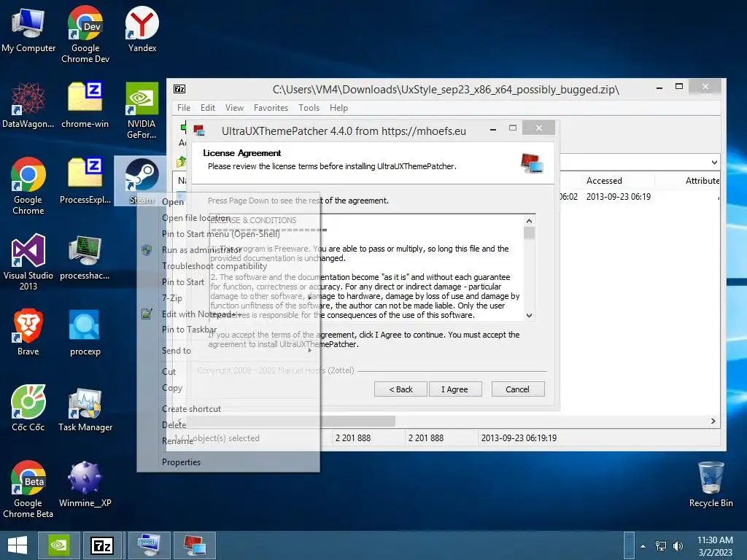Select accessed date 2013-09-23 06:19

point(618,197)
